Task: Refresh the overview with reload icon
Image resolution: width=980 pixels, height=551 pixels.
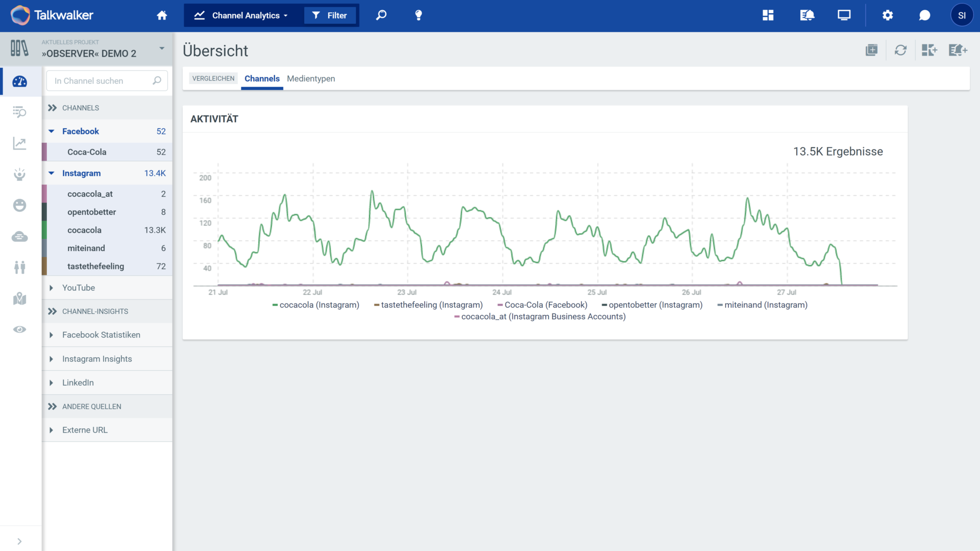Action: point(900,50)
